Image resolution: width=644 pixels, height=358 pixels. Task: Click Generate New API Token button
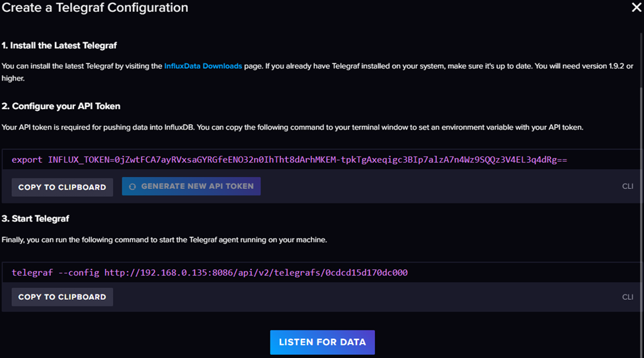[x=191, y=186]
